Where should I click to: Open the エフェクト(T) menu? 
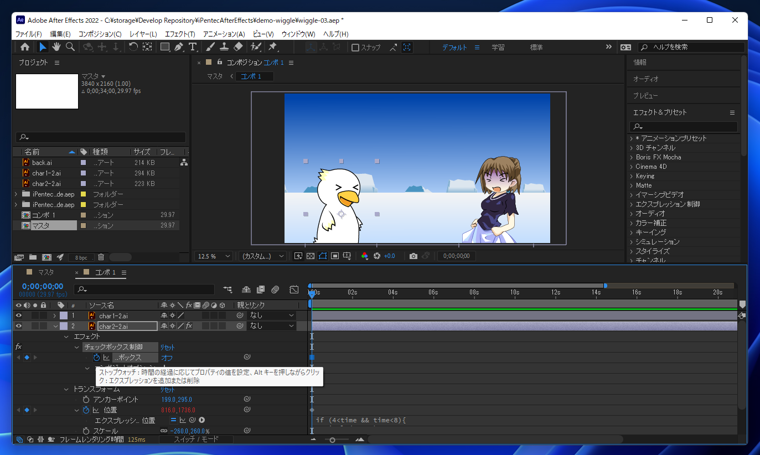pyautogui.click(x=180, y=34)
